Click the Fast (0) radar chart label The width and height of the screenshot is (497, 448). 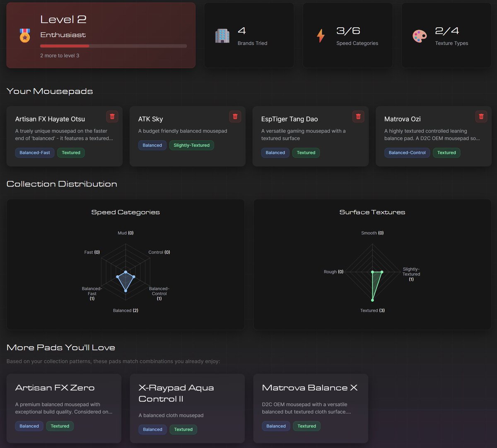tap(92, 252)
